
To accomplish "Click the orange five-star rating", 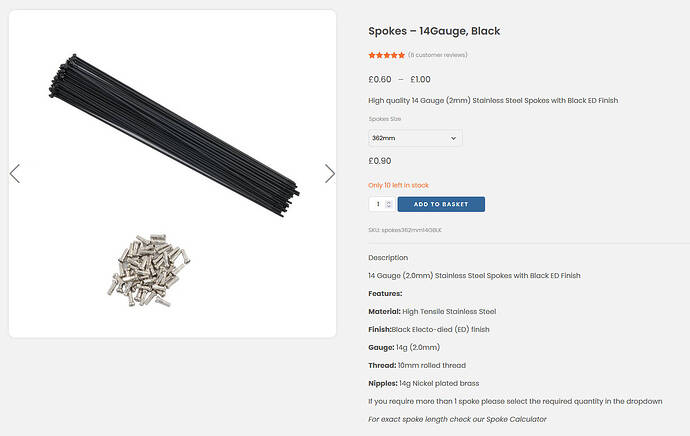I will [x=386, y=55].
